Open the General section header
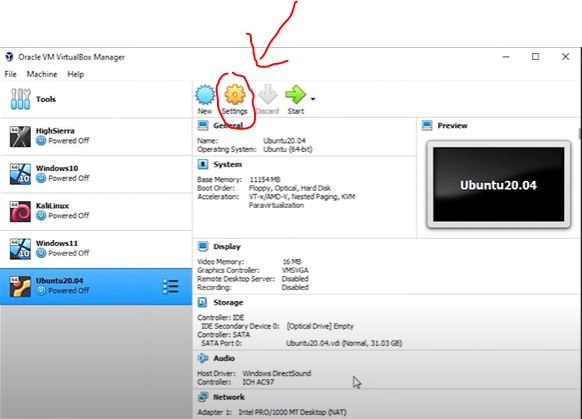This screenshot has height=419, width=582. point(228,125)
